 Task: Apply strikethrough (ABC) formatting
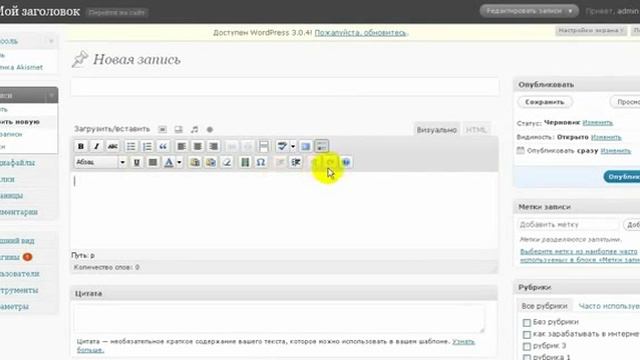pos(112,146)
